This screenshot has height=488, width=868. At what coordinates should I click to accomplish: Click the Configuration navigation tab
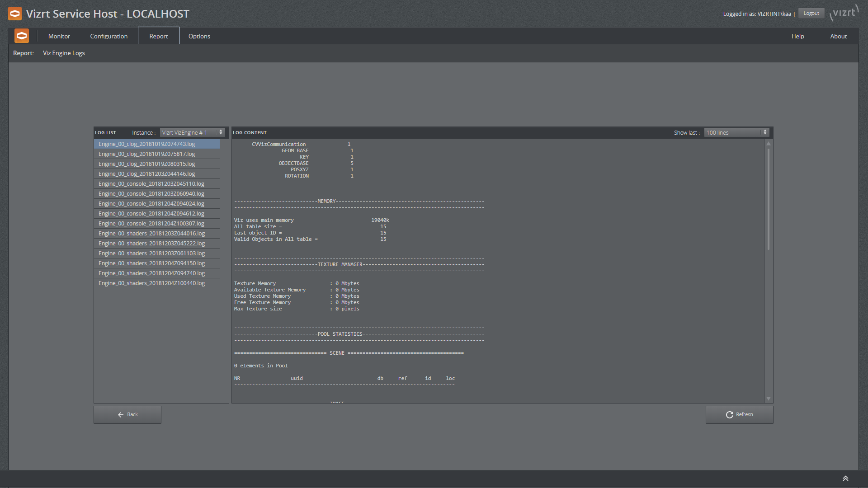[108, 36]
